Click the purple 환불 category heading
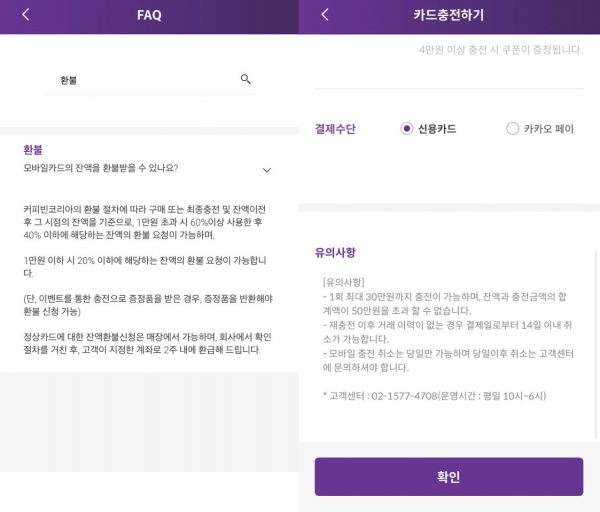Screen dimensions: 600x512 [x=33, y=150]
